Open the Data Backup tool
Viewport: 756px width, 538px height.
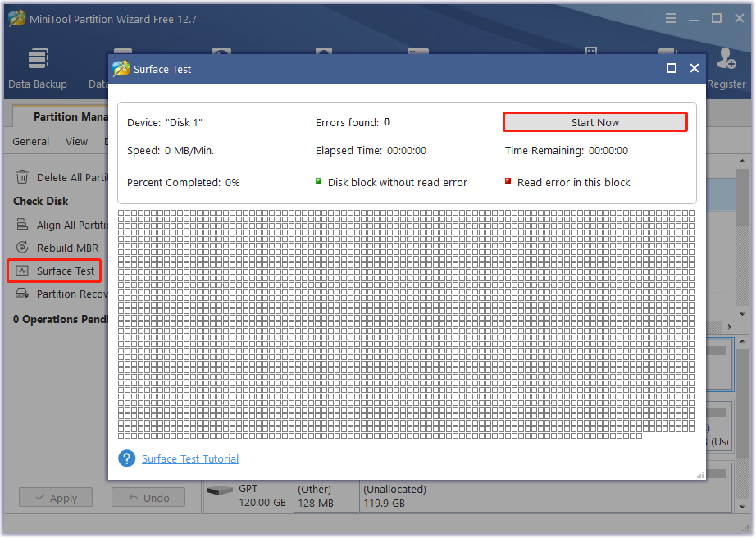click(38, 68)
